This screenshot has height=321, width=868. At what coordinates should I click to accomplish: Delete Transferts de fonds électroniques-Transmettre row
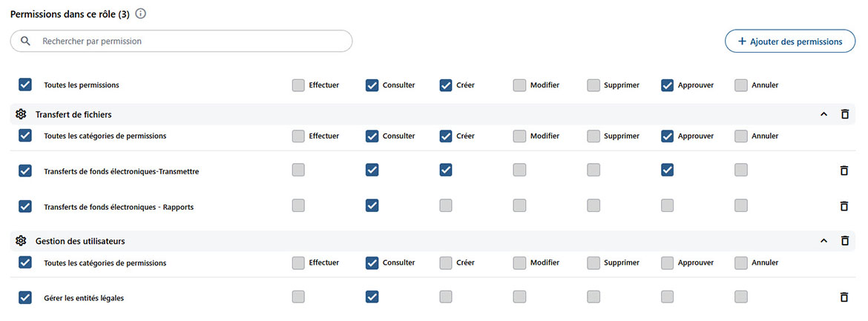pos(844,171)
